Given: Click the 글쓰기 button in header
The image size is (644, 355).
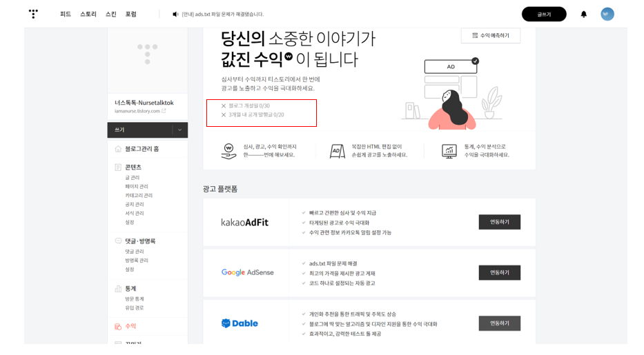Looking at the screenshot, I should 544,14.
